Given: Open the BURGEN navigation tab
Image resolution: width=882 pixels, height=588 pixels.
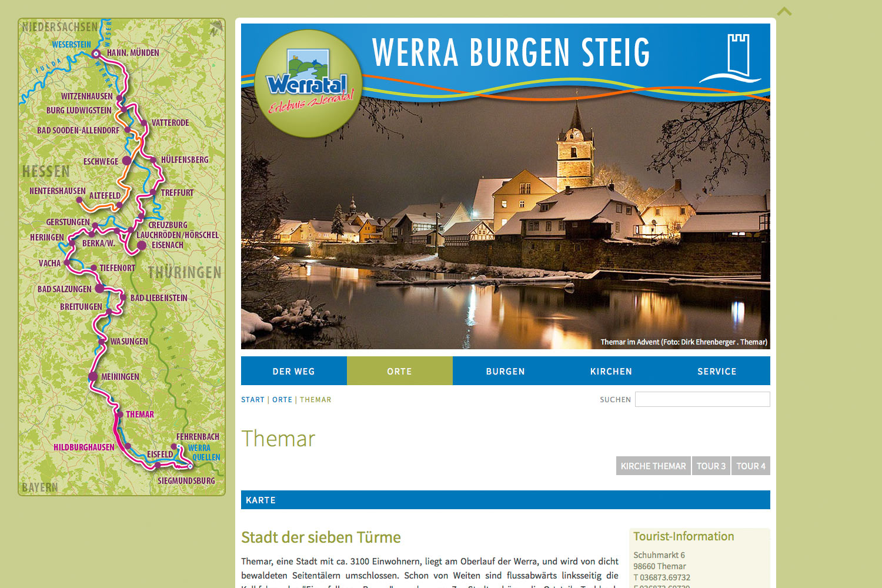Looking at the screenshot, I should [505, 371].
